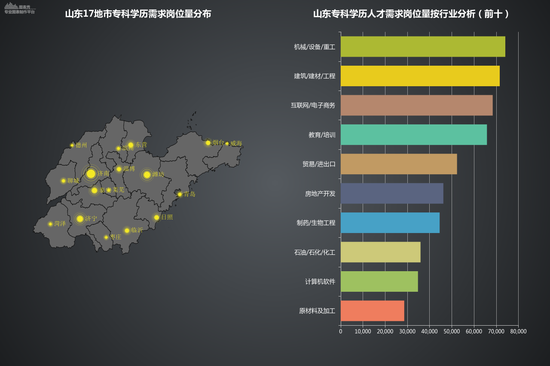The image size is (550, 366).
Task: Select the 贸易/进出口 label
Action: 319,164
